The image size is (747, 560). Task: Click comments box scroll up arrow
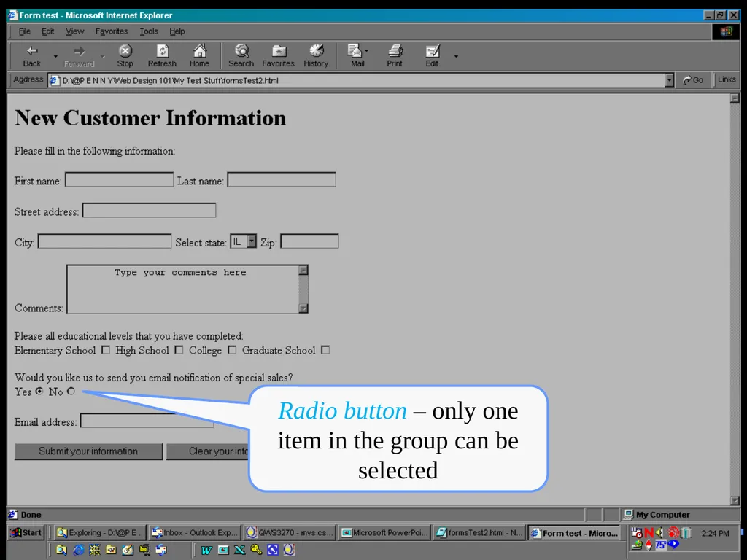pyautogui.click(x=303, y=271)
